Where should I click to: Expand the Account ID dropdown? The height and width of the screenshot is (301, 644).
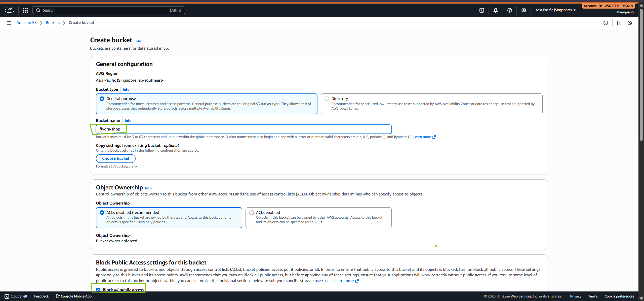pos(608,6)
